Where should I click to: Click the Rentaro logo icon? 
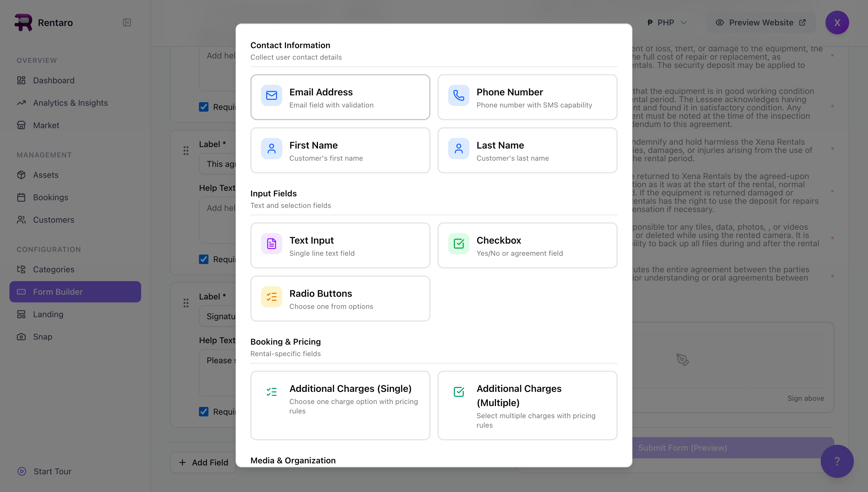tap(23, 23)
